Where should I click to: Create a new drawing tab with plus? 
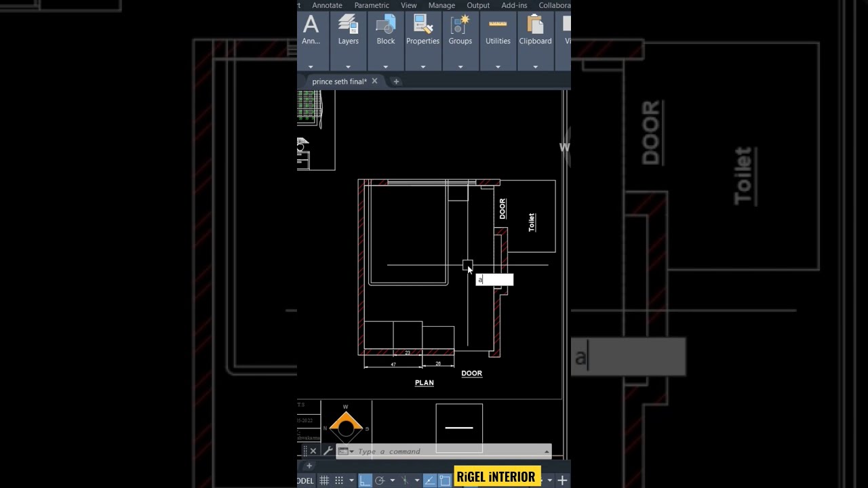[396, 81]
